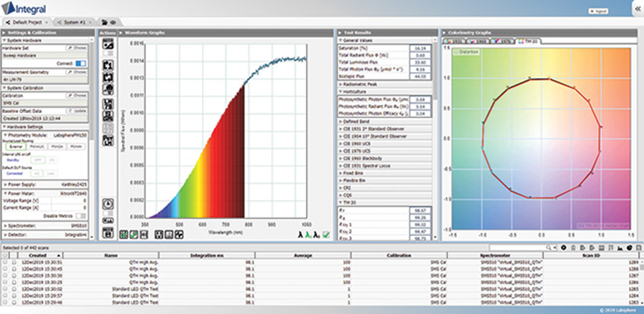This screenshot has height=314, width=644.
Task: Toggle the Disable Metrics switch
Action: pos(81,216)
